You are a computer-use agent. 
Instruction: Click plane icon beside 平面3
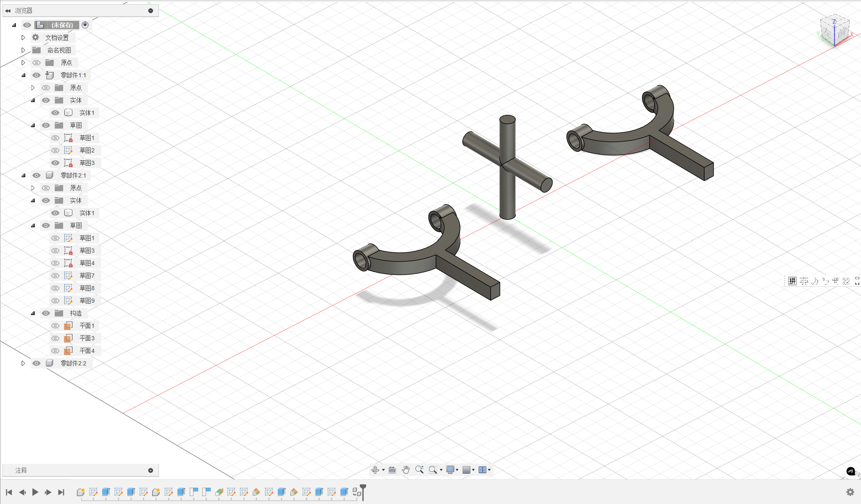pyautogui.click(x=68, y=338)
